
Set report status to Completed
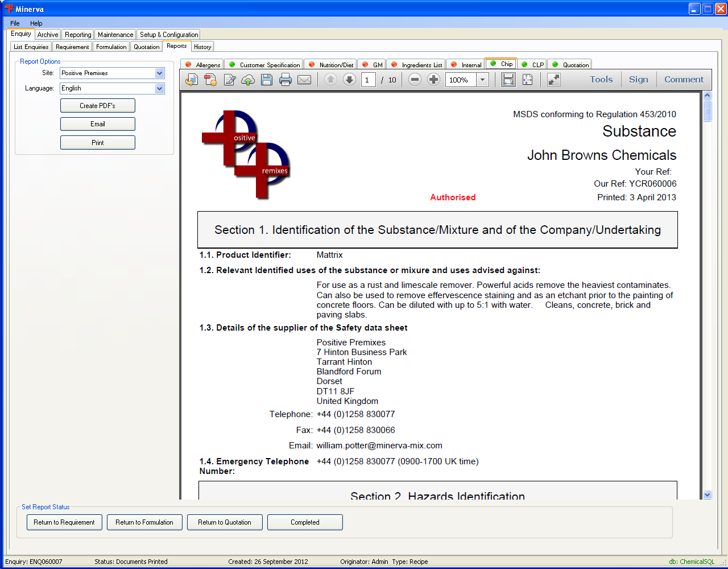[x=305, y=522]
